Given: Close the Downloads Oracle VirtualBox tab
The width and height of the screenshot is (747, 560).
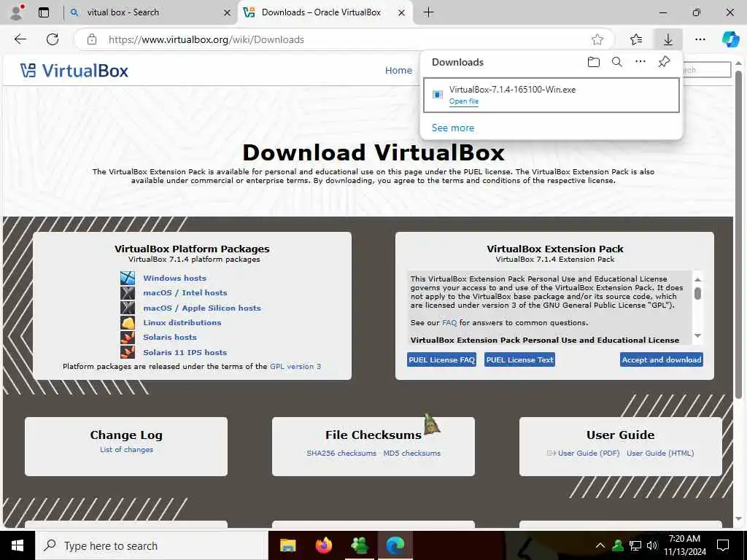Looking at the screenshot, I should pyautogui.click(x=402, y=13).
